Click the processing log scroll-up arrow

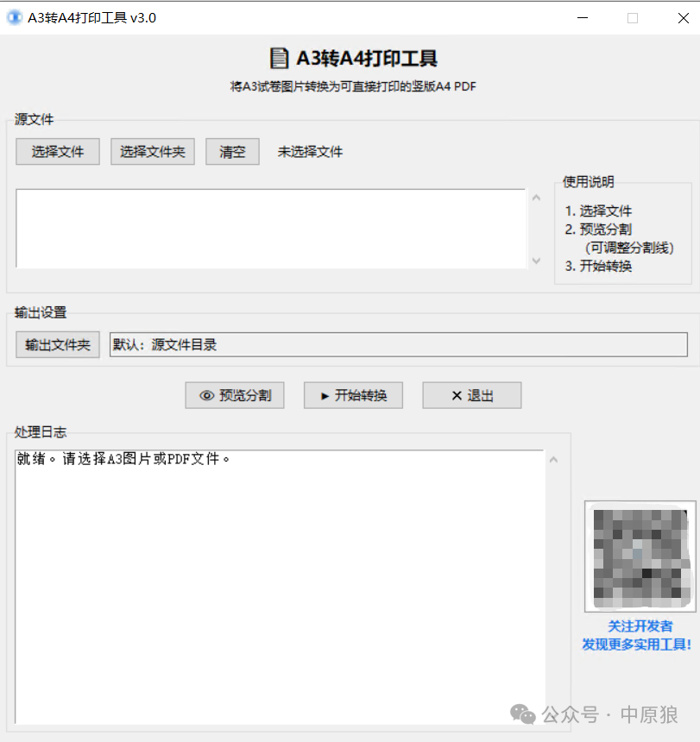pos(553,460)
